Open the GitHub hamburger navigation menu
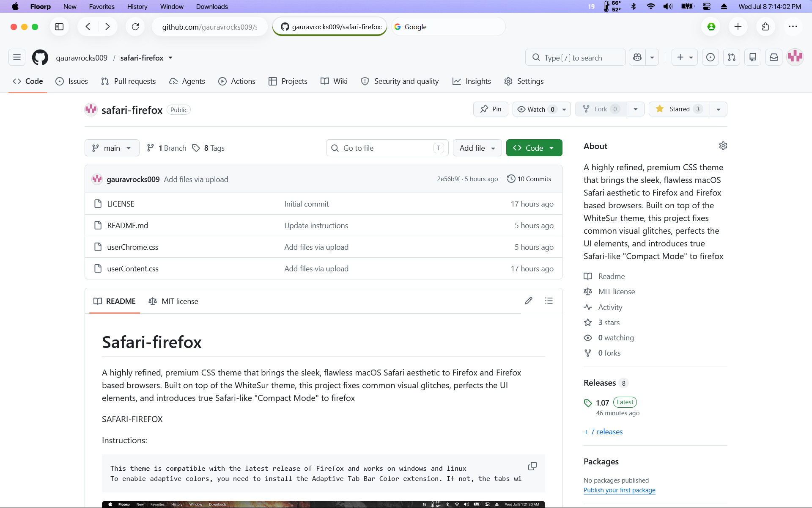This screenshot has width=812, height=508. click(x=17, y=57)
